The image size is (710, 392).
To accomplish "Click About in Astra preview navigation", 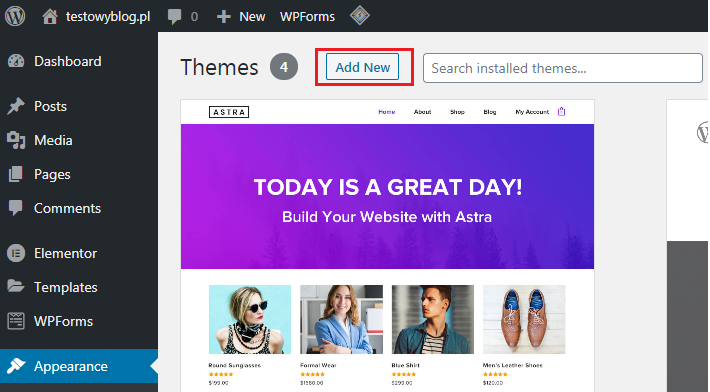I will pyautogui.click(x=422, y=112).
